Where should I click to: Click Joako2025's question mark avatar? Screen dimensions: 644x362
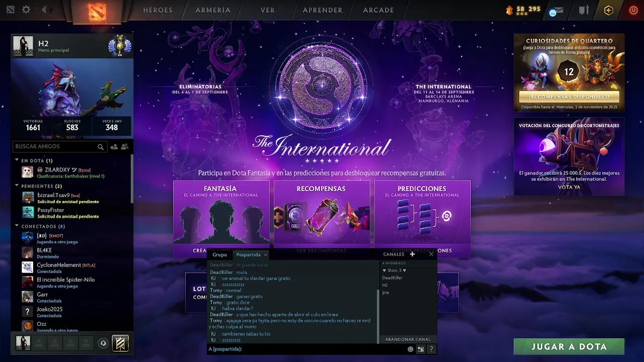[x=28, y=312]
